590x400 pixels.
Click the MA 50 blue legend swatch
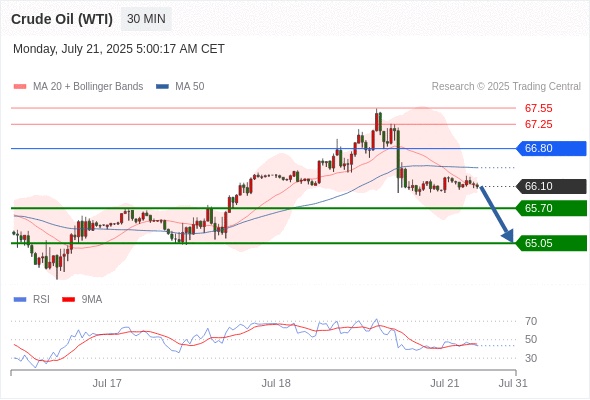click(x=162, y=87)
